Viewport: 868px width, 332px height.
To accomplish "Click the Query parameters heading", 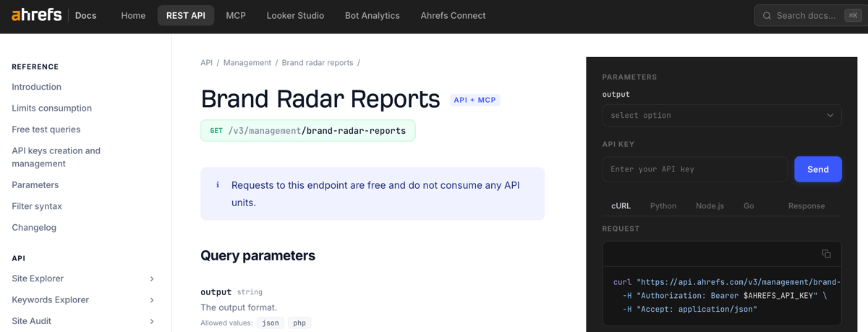I will click(x=258, y=255).
